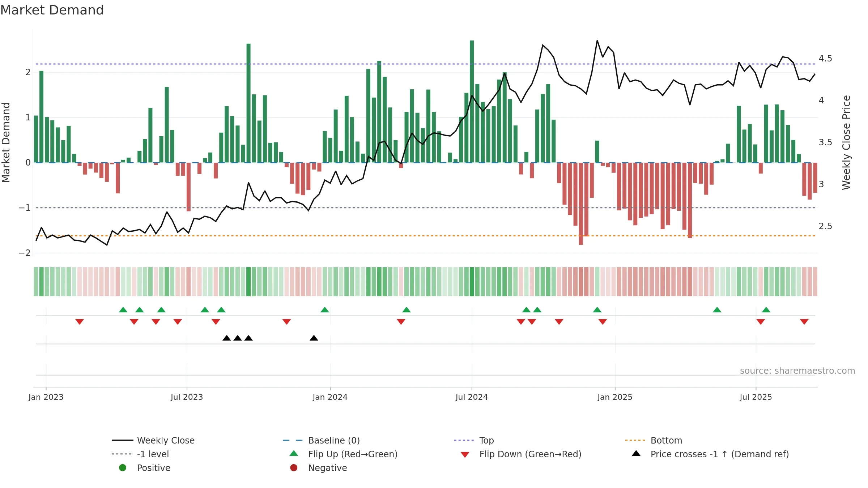Toggle the Top legend entry

tap(474, 440)
